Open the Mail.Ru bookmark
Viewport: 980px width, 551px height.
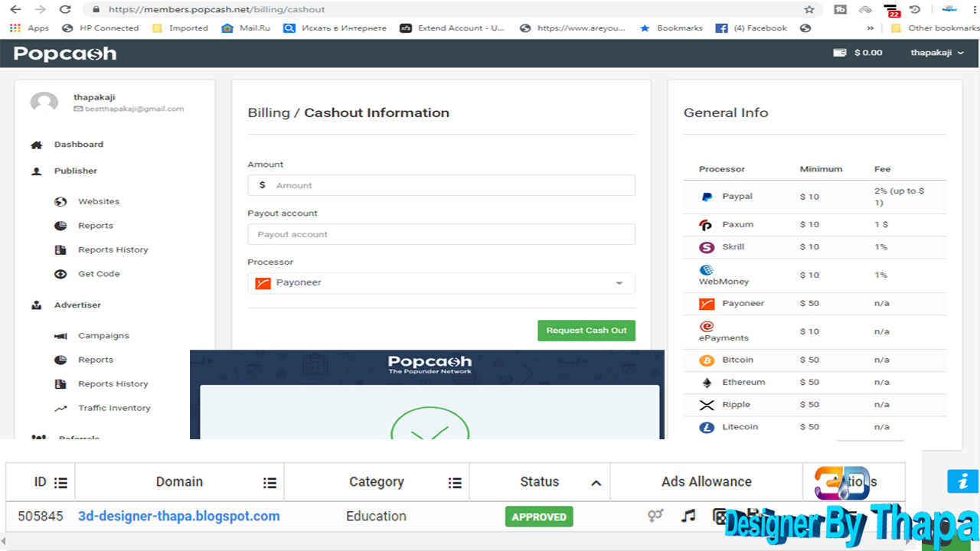[x=246, y=28]
